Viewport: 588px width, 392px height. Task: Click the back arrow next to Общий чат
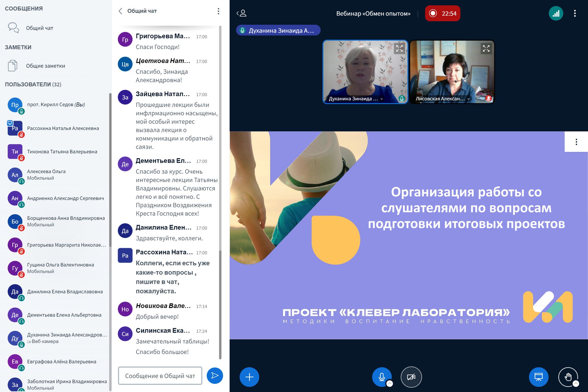point(120,11)
